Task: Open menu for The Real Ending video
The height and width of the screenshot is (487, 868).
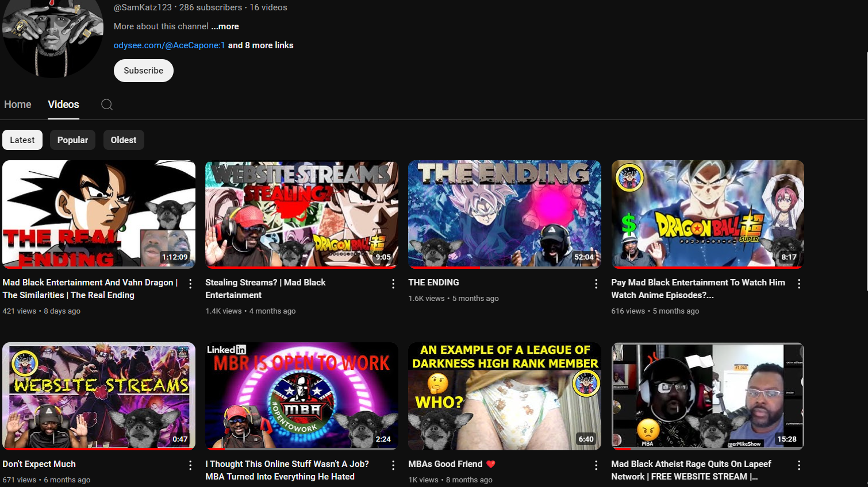Action: point(190,284)
